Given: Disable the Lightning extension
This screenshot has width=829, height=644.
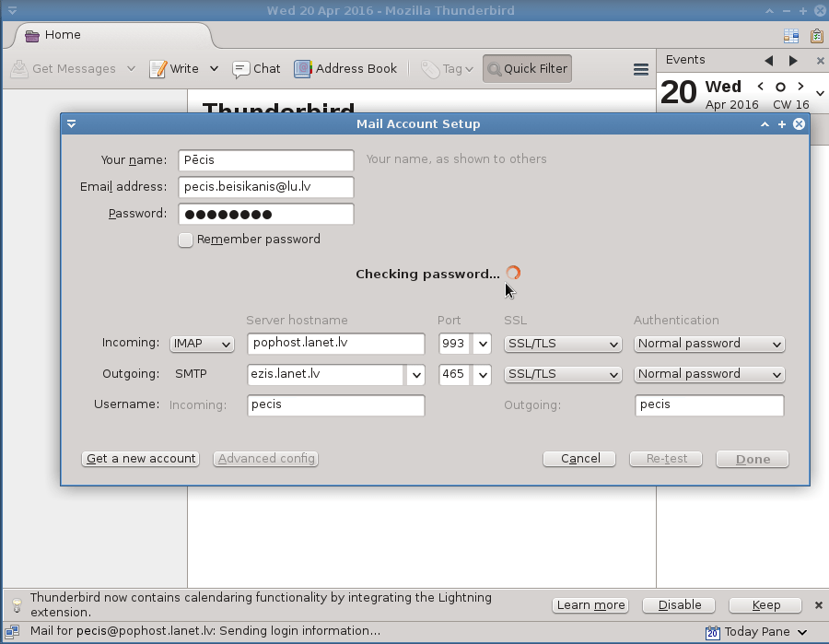Looking at the screenshot, I should point(680,605).
